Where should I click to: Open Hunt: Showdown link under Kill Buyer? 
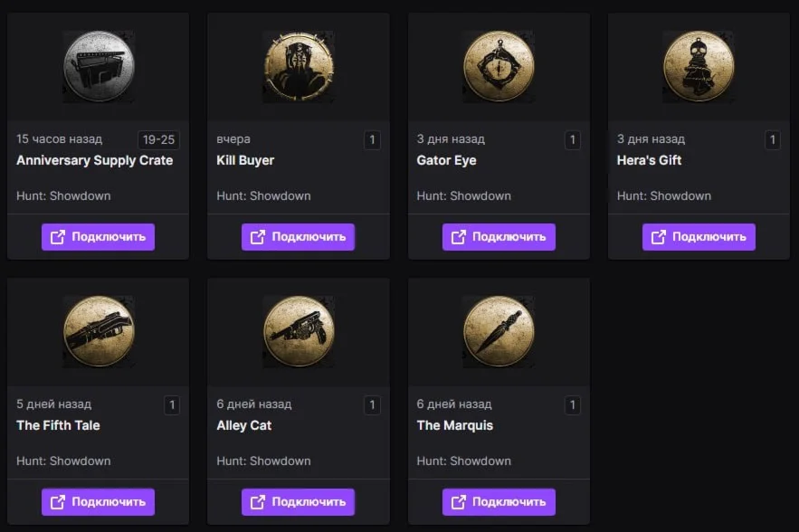point(263,195)
